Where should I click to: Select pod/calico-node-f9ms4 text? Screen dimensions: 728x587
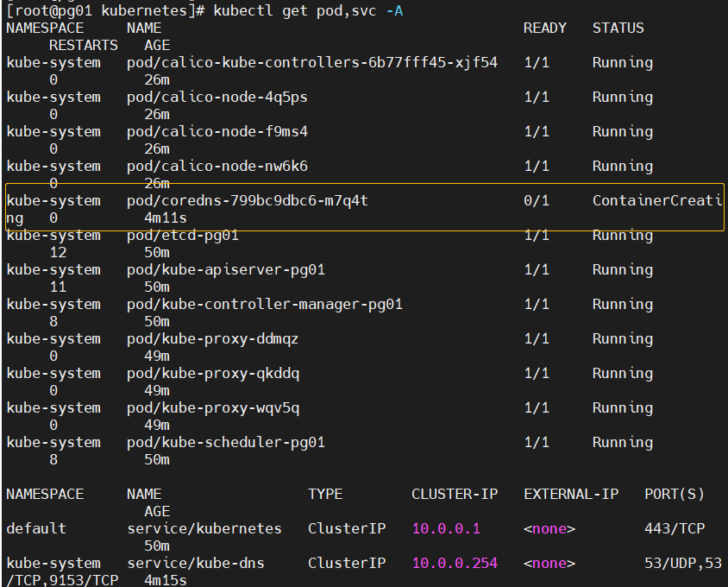(217, 132)
